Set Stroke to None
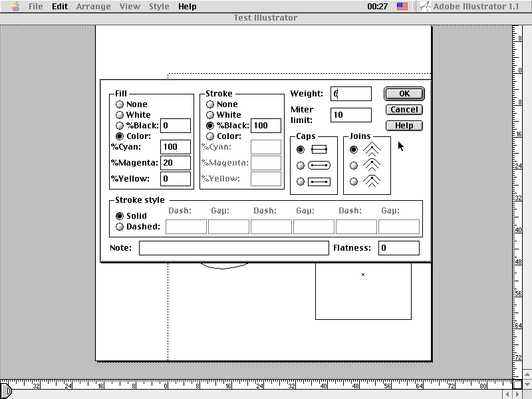 pos(210,104)
